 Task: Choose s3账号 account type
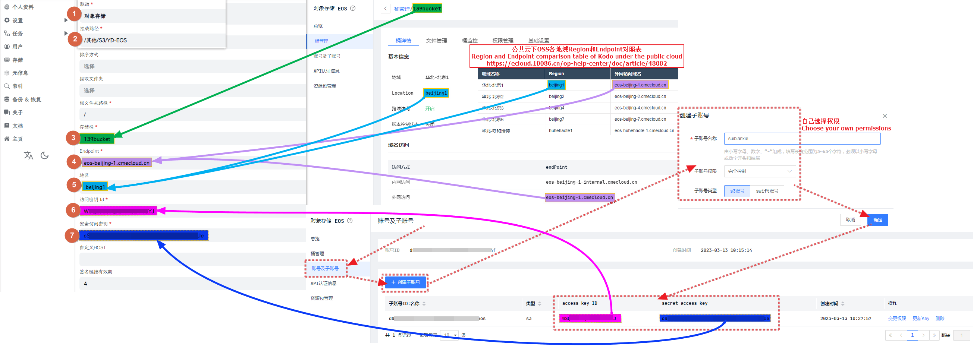[x=737, y=191]
